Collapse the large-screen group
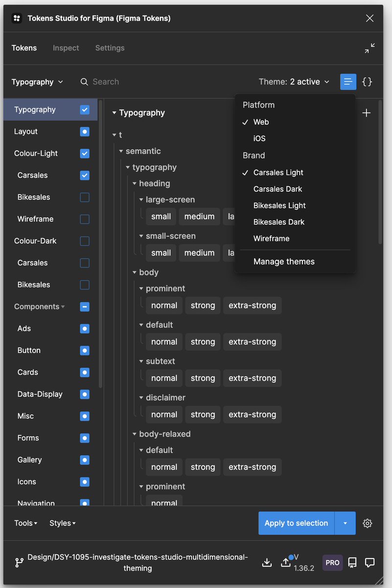The height and width of the screenshot is (588, 392). 167,199
